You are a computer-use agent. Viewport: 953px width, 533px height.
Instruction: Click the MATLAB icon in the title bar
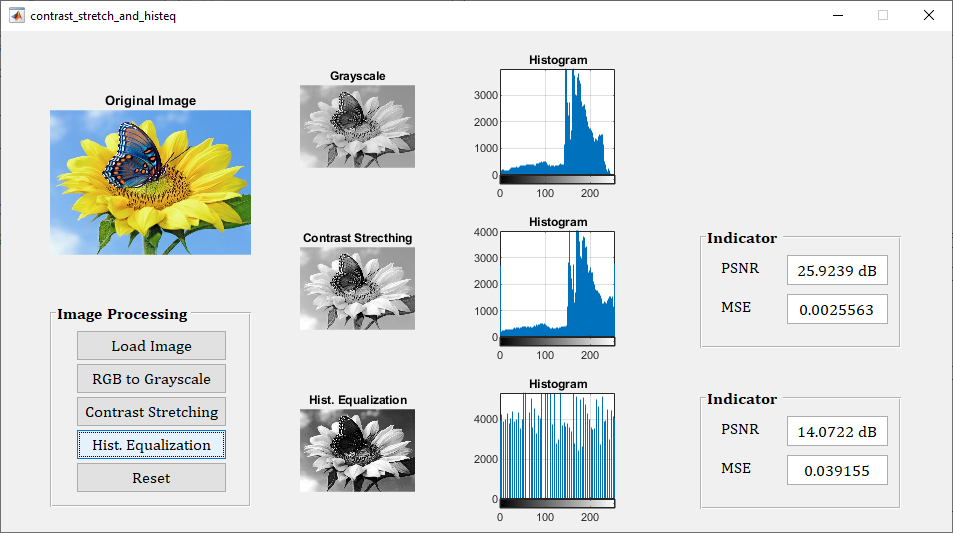[x=16, y=16]
